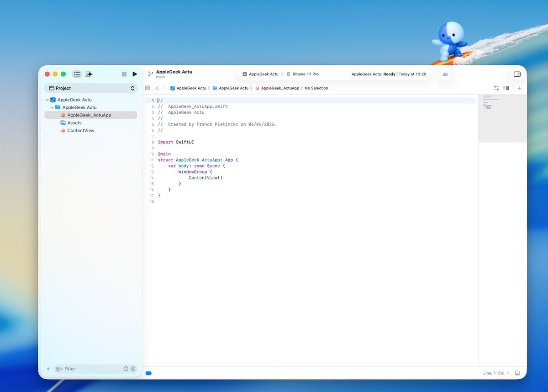Toggle the inspector panel on the right
This screenshot has height=392, width=548.
pos(517,74)
